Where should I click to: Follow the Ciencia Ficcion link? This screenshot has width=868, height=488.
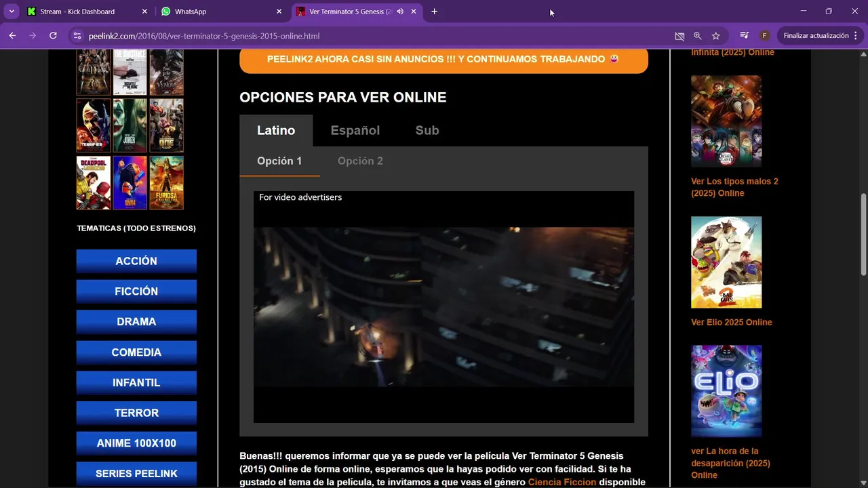tap(562, 482)
